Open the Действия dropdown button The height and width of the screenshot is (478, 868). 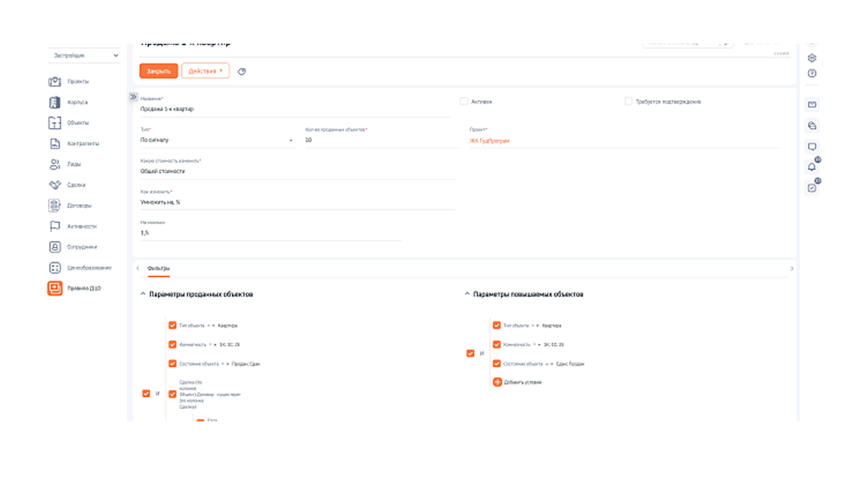205,71
